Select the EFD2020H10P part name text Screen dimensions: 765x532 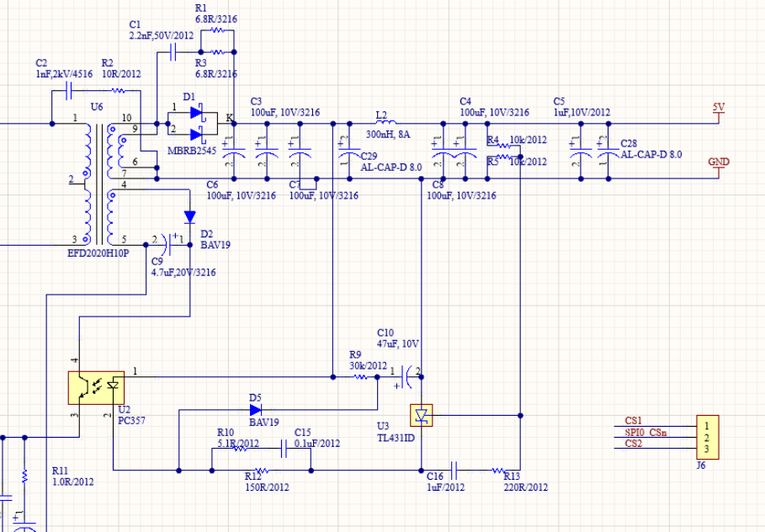99,252
